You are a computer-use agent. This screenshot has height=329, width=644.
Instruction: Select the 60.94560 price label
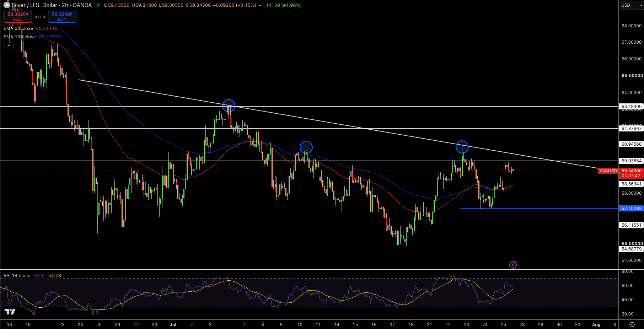pos(631,144)
